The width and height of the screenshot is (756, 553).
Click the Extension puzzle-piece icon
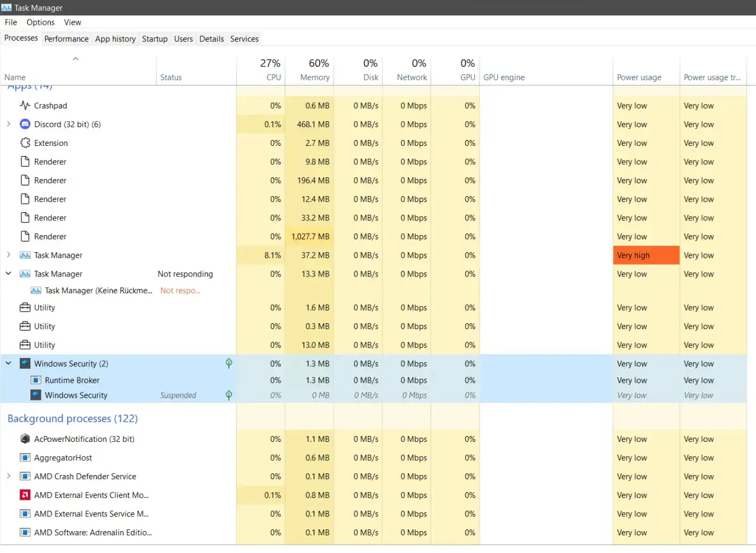coord(25,143)
